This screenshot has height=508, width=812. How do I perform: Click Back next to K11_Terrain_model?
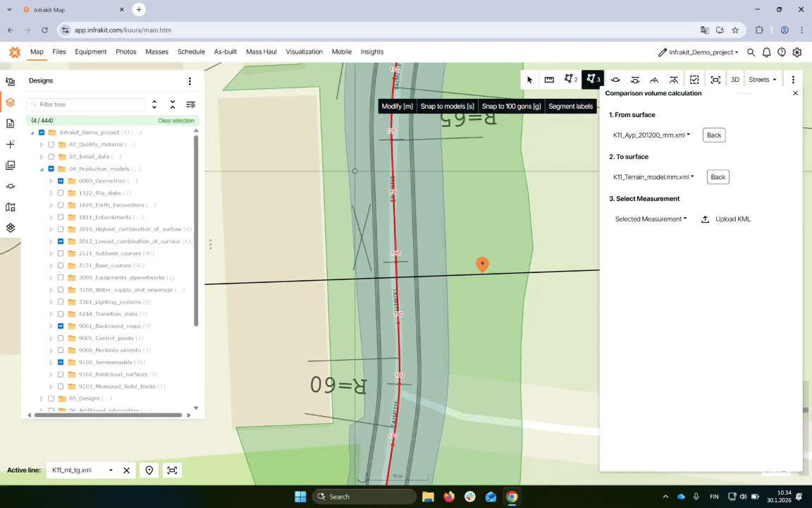(x=718, y=177)
